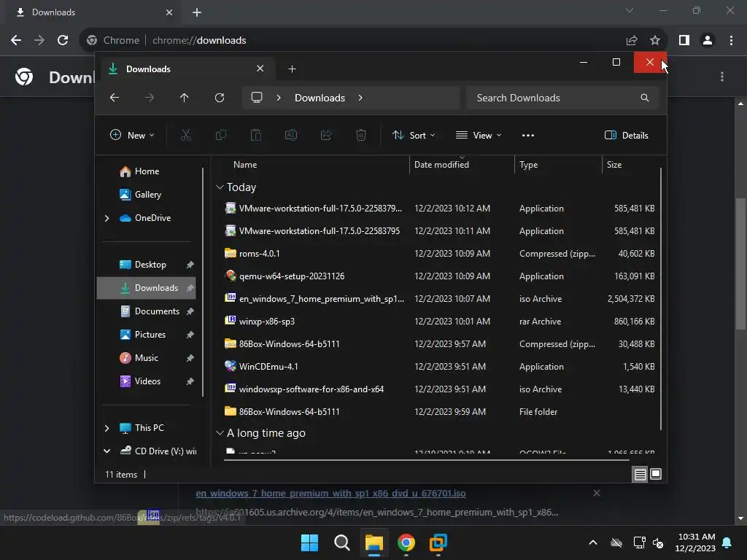Bookmark this page with Chrome star icon

(x=655, y=41)
